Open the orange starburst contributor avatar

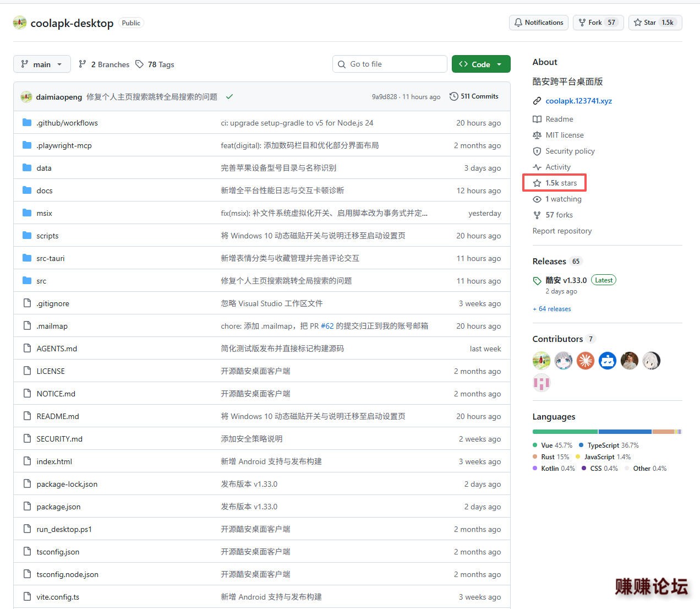pos(586,361)
